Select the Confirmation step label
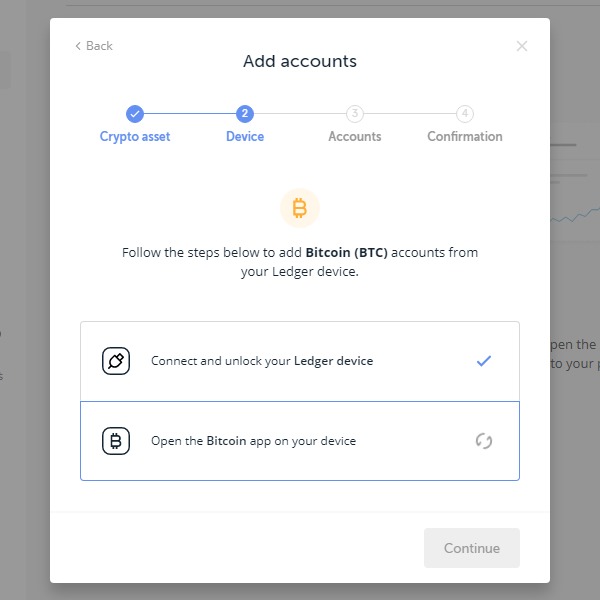This screenshot has height=600, width=600. tap(465, 137)
